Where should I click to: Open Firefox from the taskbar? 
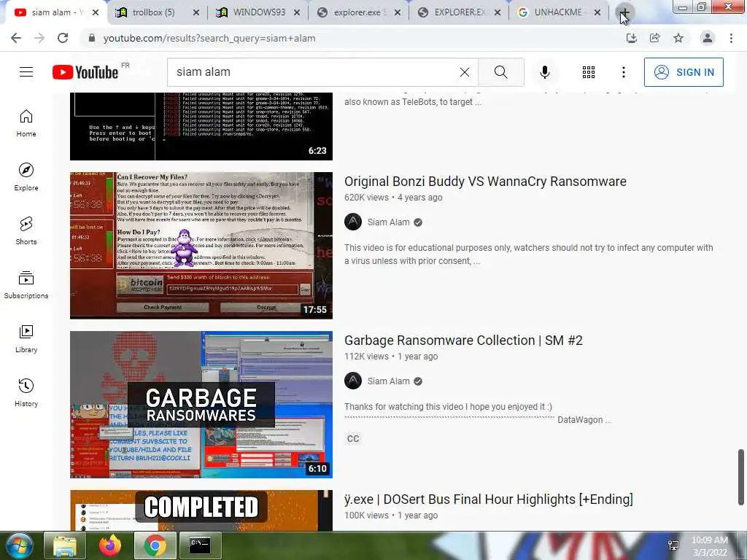[x=110, y=545]
